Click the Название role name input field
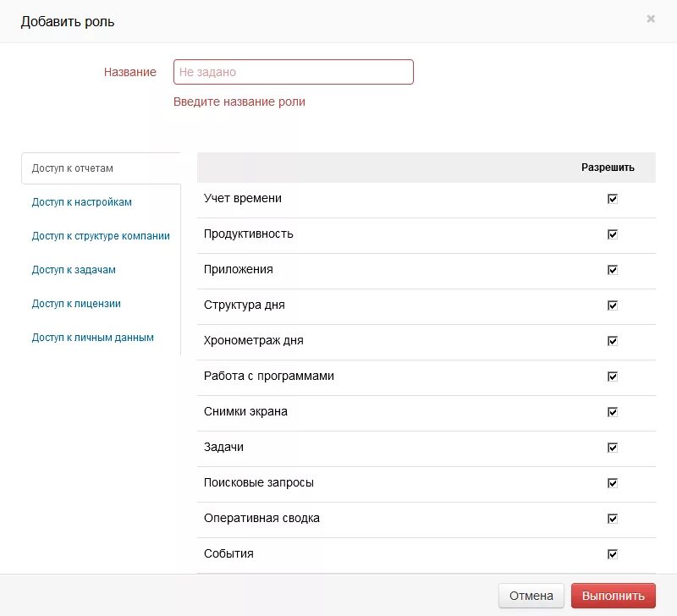This screenshot has width=677, height=616. click(x=293, y=72)
